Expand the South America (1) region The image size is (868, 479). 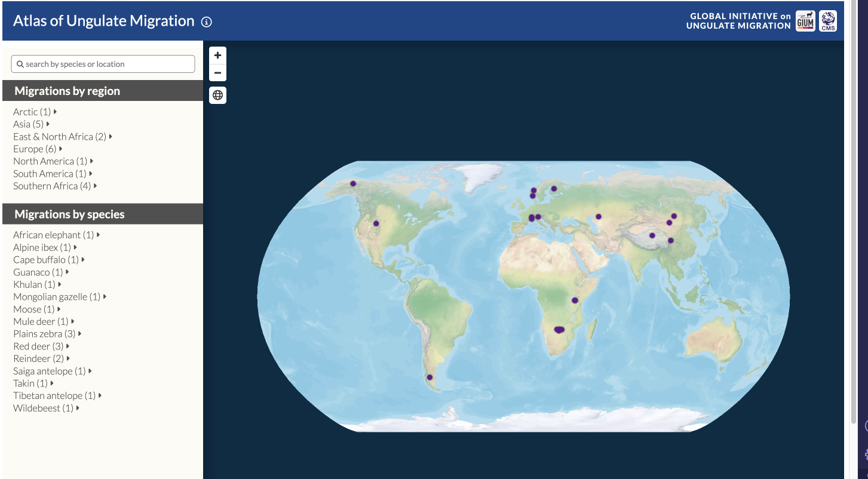[x=53, y=174]
